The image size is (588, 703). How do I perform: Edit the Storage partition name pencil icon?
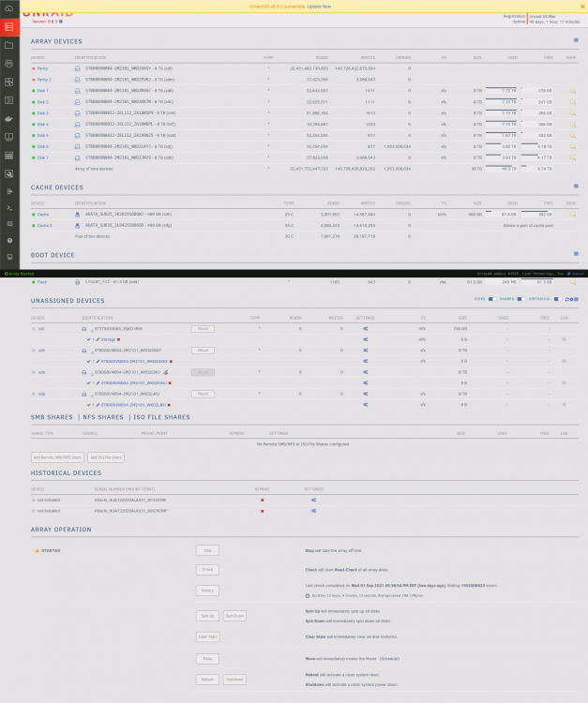click(98, 339)
